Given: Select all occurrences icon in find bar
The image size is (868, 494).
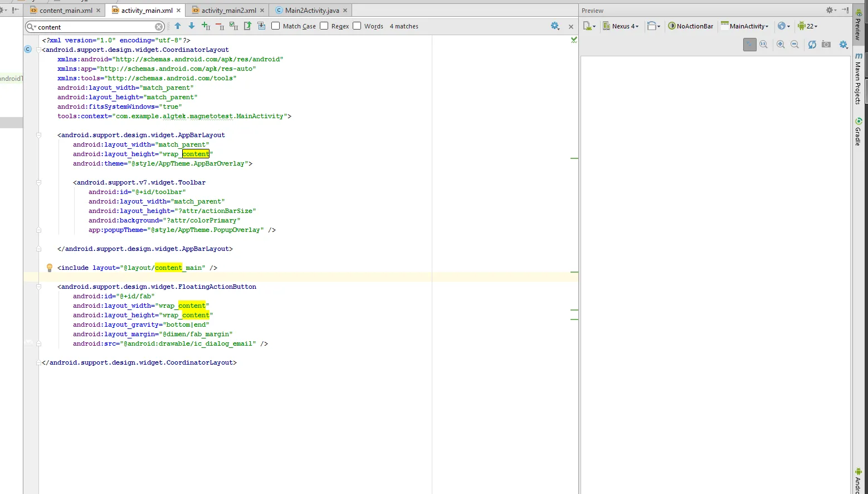Looking at the screenshot, I should tap(233, 26).
